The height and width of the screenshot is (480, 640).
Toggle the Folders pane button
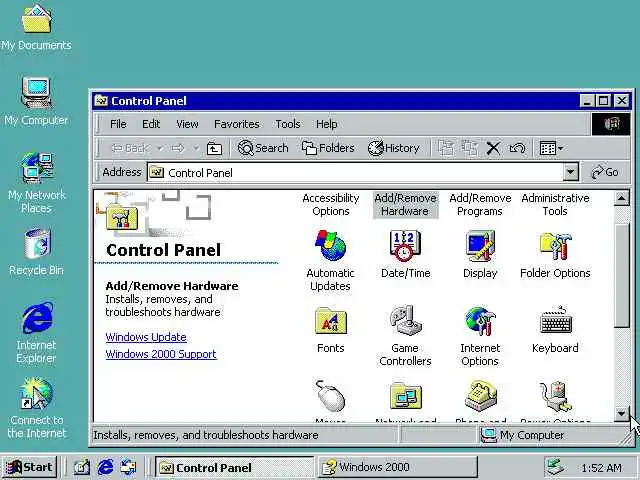(328, 148)
